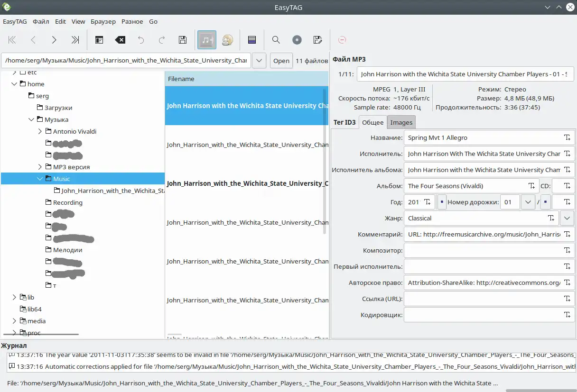Collapse the Music folder in tree
This screenshot has height=392, width=577.
[40, 179]
